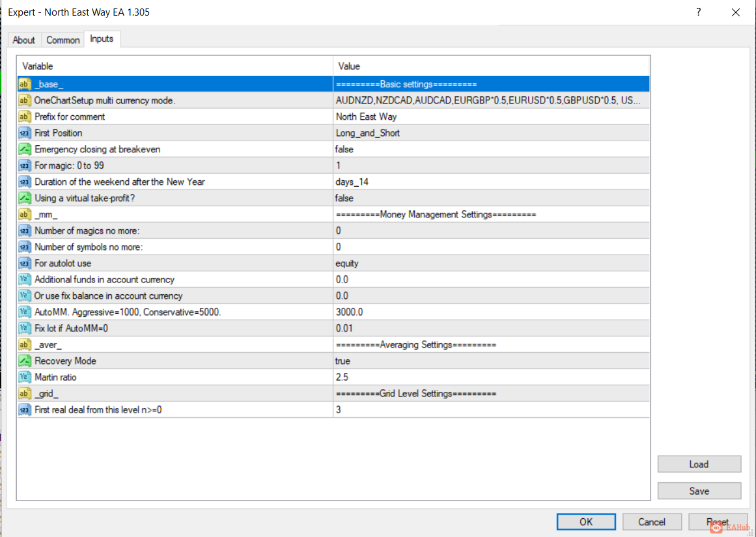The image size is (756, 537).
Task: Click the Load button
Action: tap(699, 464)
